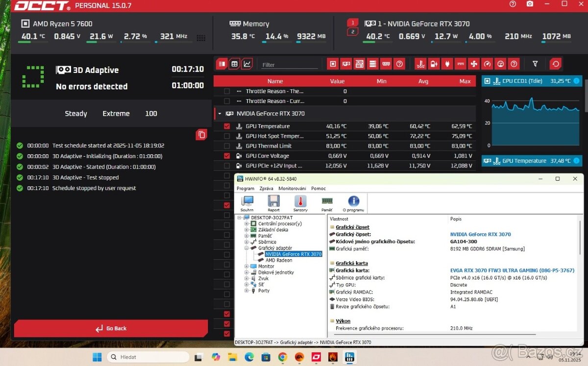588x366 pixels.
Task: Expand the Diskové jednotky tree node
Action: coord(247,272)
